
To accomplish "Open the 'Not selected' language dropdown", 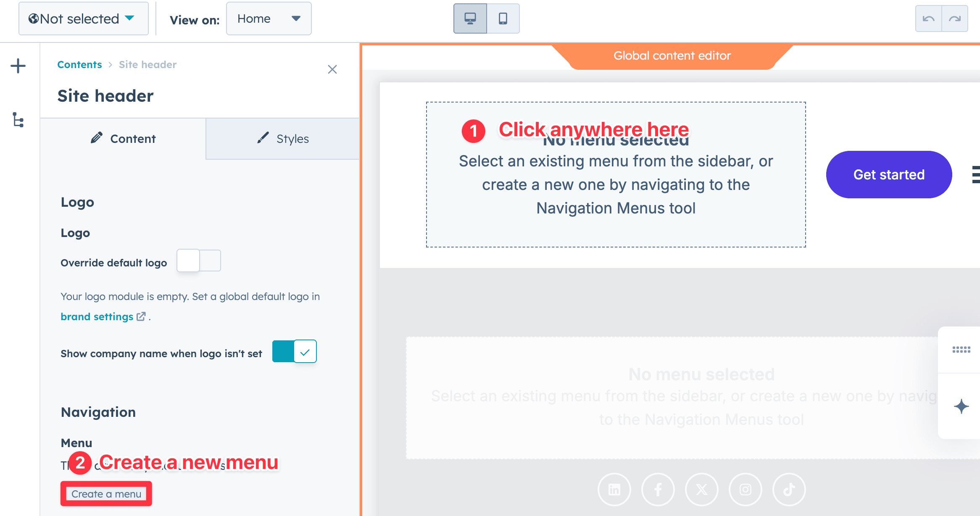I will 83,18.
